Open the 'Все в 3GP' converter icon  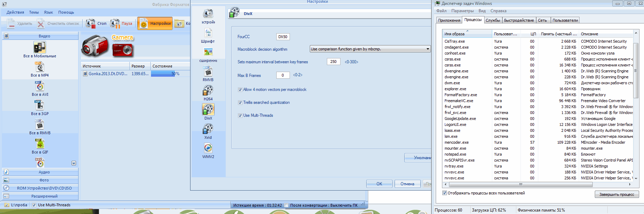click(x=39, y=105)
